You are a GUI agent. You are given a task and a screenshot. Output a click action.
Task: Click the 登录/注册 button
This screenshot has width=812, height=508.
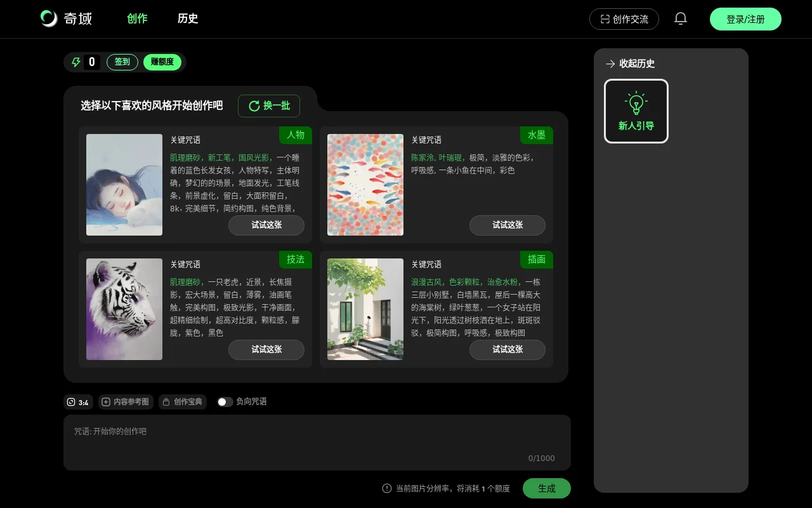[745, 19]
